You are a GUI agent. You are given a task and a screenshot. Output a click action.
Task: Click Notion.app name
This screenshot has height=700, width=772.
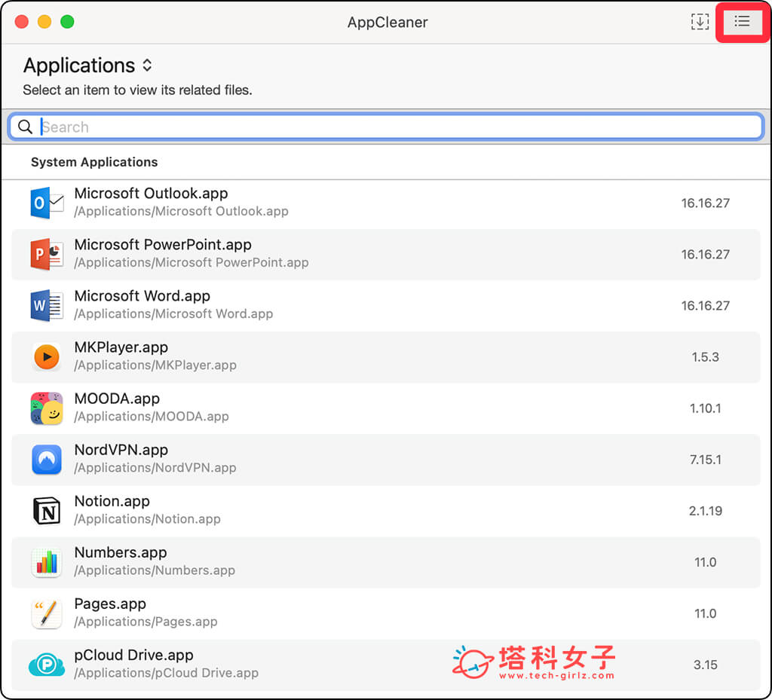click(x=112, y=501)
